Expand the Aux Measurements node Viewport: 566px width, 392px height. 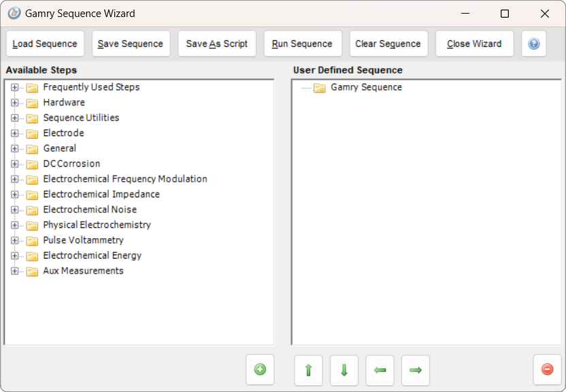14,271
